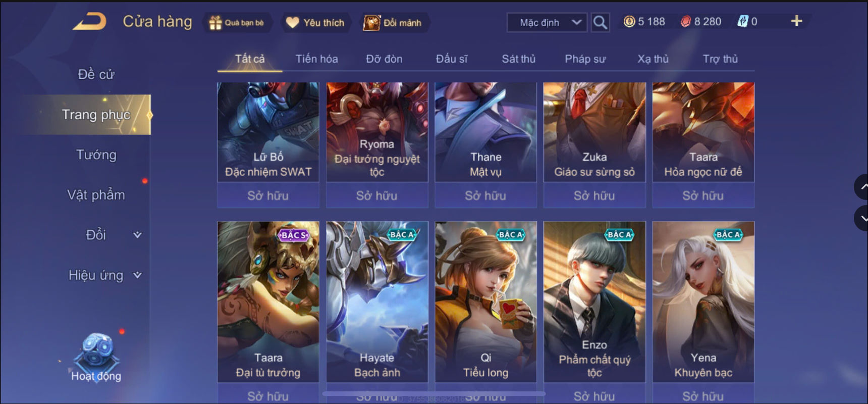Click Sở hữu under Lữ Bố skin
868x404 pixels.
click(x=268, y=195)
